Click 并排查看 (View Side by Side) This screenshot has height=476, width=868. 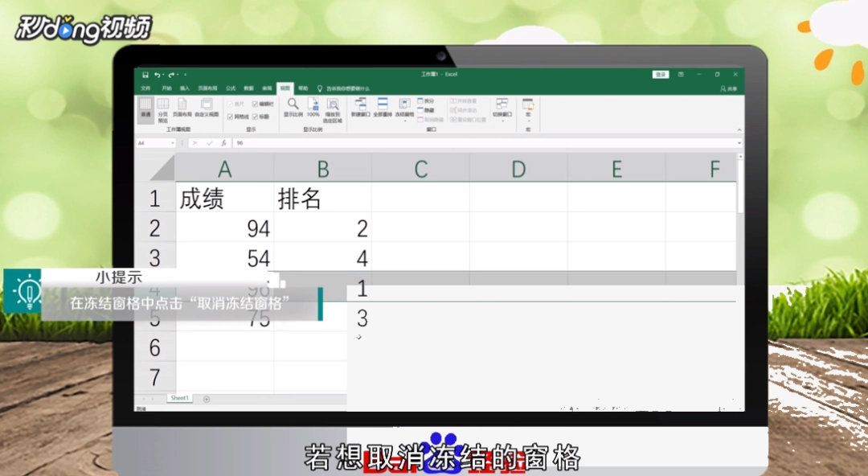pos(464,101)
